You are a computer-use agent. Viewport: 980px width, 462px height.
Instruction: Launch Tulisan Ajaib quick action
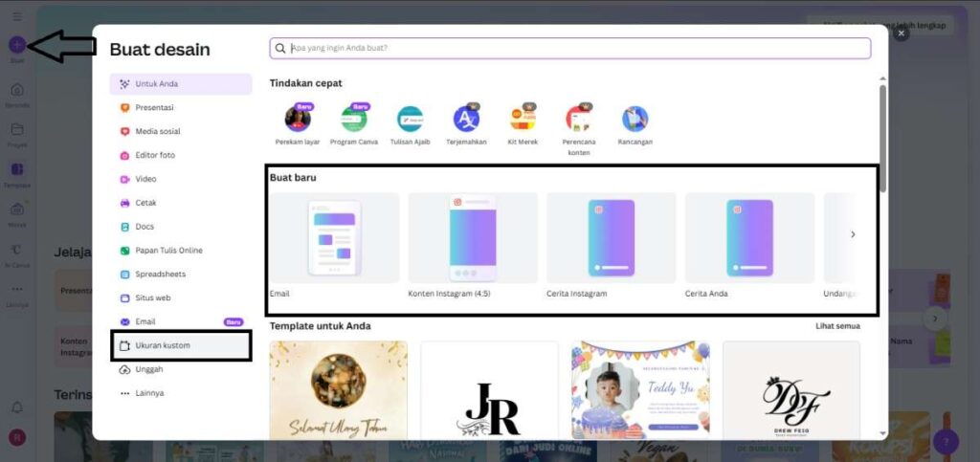tap(410, 119)
